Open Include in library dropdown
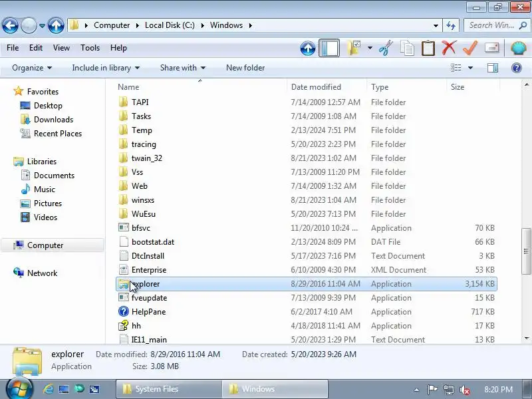Image resolution: width=532 pixels, height=399 pixels. [106, 68]
